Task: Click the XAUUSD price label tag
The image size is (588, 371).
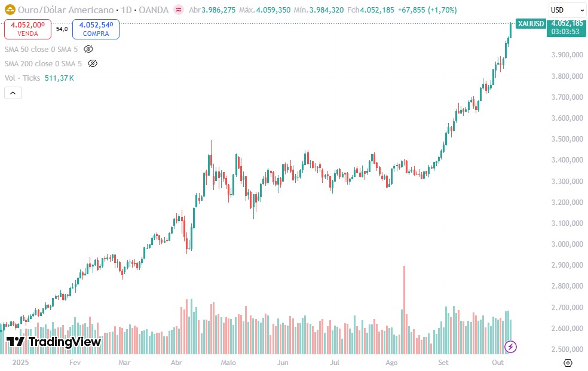Action: coord(530,24)
